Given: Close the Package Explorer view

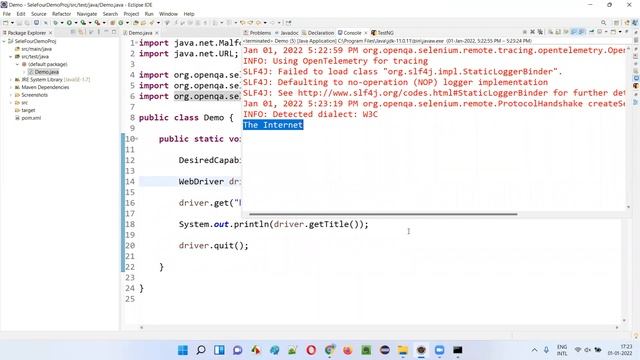Looking at the screenshot, I should click(x=51, y=33).
